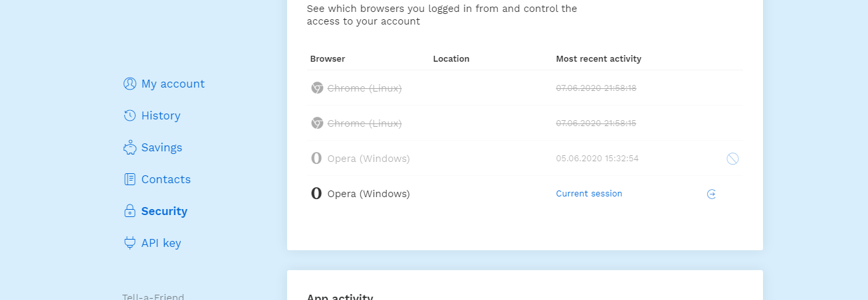
Task: Click the API key plug icon
Action: (x=130, y=243)
